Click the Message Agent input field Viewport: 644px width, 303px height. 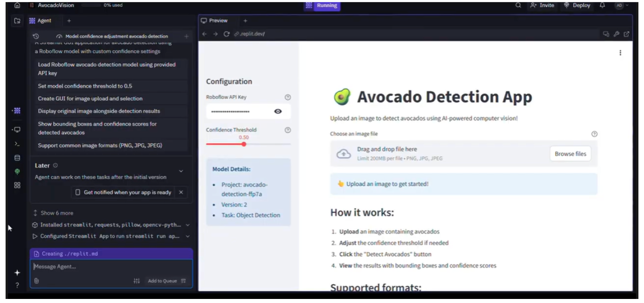pos(111,267)
